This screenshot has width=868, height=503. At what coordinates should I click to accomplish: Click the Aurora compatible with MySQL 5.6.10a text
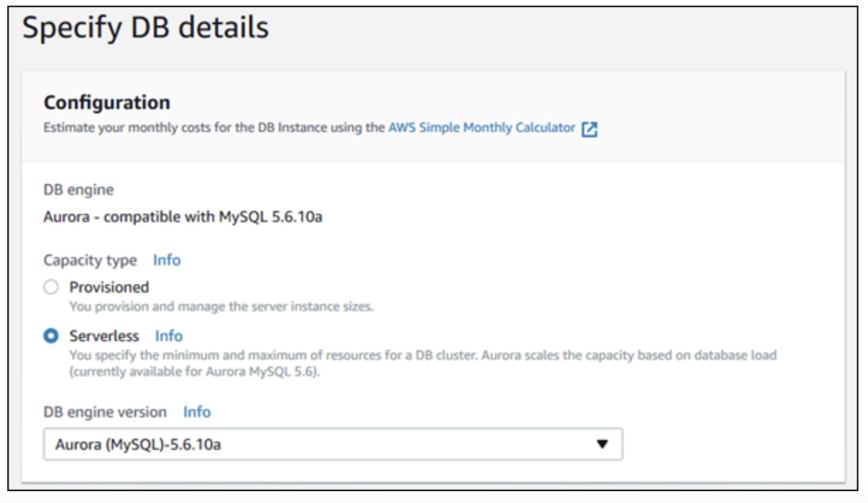click(183, 217)
